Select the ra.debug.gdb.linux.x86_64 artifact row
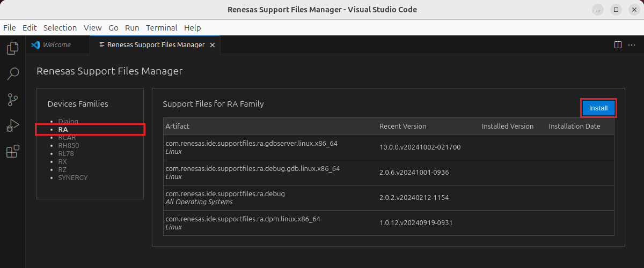This screenshot has height=268, width=644. pyautogui.click(x=389, y=173)
